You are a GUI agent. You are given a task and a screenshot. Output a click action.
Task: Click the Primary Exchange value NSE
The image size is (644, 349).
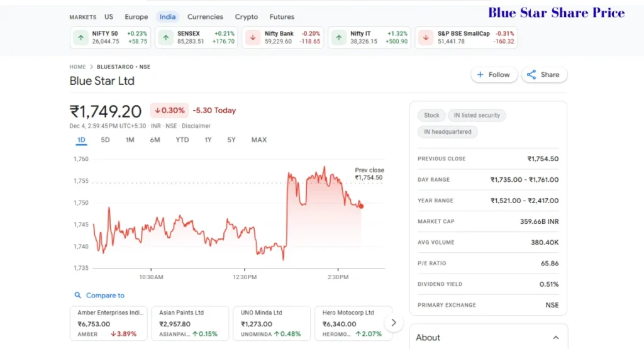click(552, 305)
